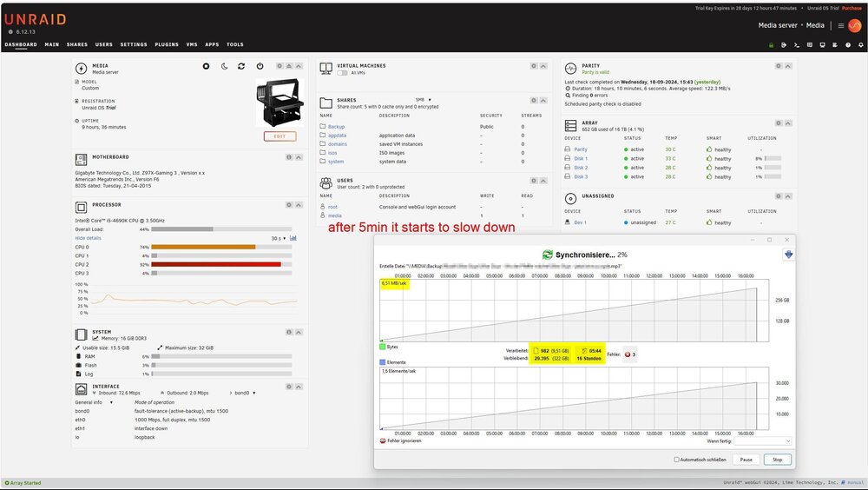The image size is (868, 490).
Task: Click the sleep moon icon in Media panel
Action: pyautogui.click(x=224, y=66)
